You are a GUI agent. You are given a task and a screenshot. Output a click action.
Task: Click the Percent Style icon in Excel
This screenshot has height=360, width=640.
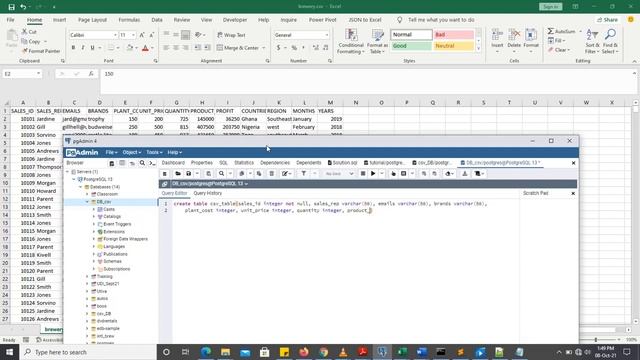point(294,48)
